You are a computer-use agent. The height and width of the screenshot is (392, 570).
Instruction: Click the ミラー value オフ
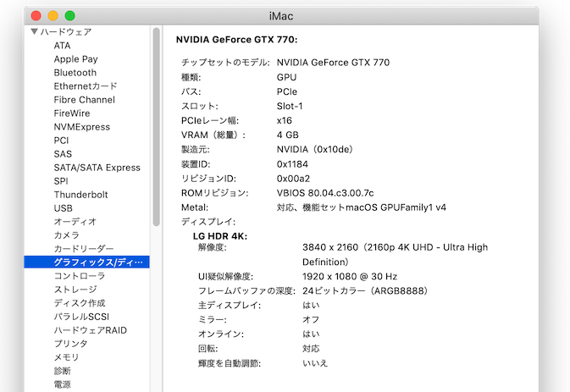tap(311, 320)
